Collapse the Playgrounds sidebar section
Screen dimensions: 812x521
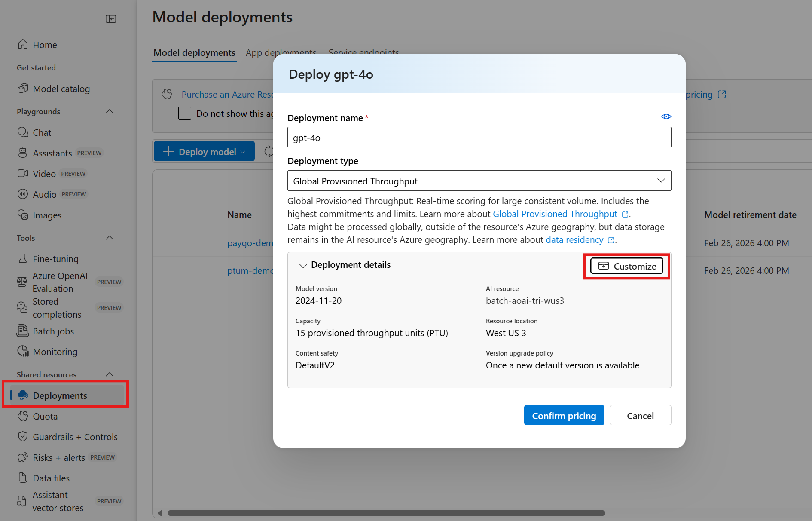(110, 112)
